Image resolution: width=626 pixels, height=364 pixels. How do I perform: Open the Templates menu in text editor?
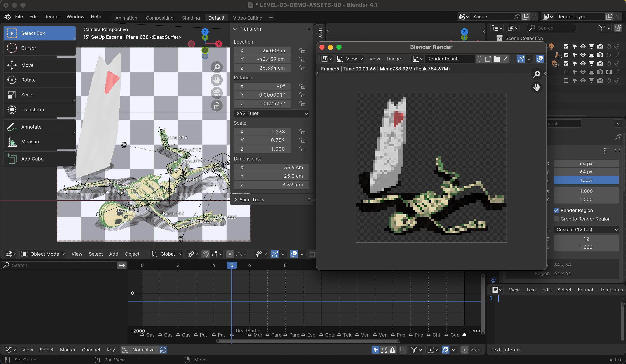coord(611,290)
